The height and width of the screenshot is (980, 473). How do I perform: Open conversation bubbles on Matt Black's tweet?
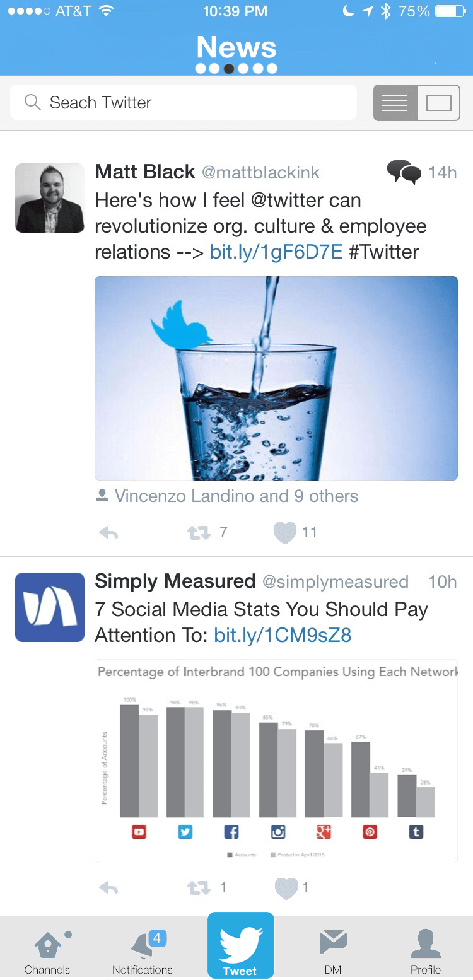point(404,172)
